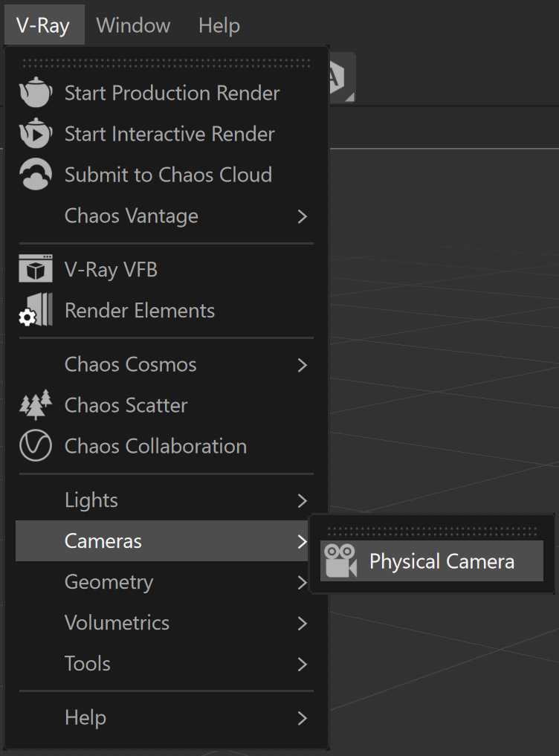Click the Volumetrics label

pos(117,623)
